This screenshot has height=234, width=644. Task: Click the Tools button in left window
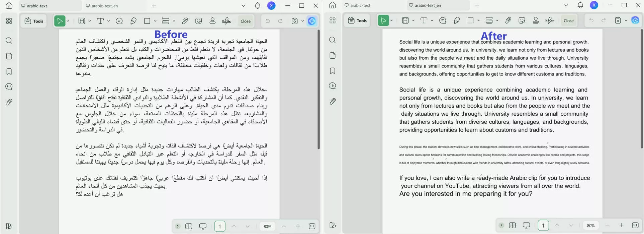point(34,21)
